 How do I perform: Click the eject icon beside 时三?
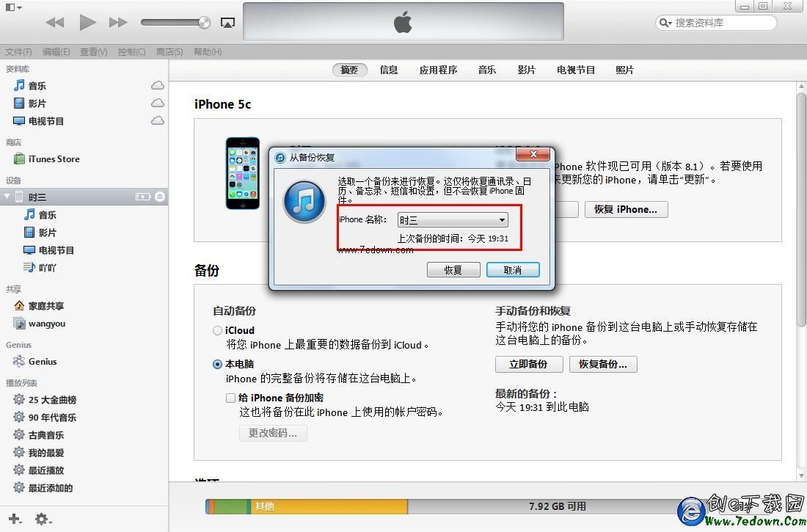[160, 197]
